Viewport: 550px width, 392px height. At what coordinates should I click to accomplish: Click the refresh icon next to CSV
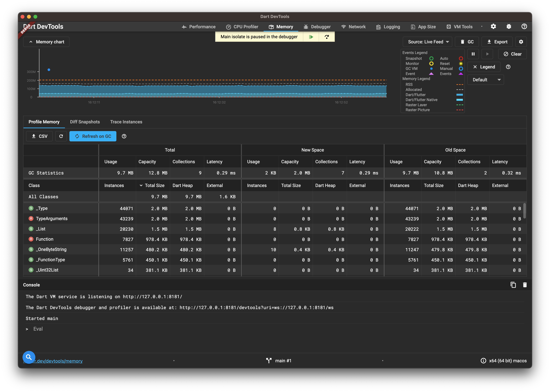coord(61,136)
